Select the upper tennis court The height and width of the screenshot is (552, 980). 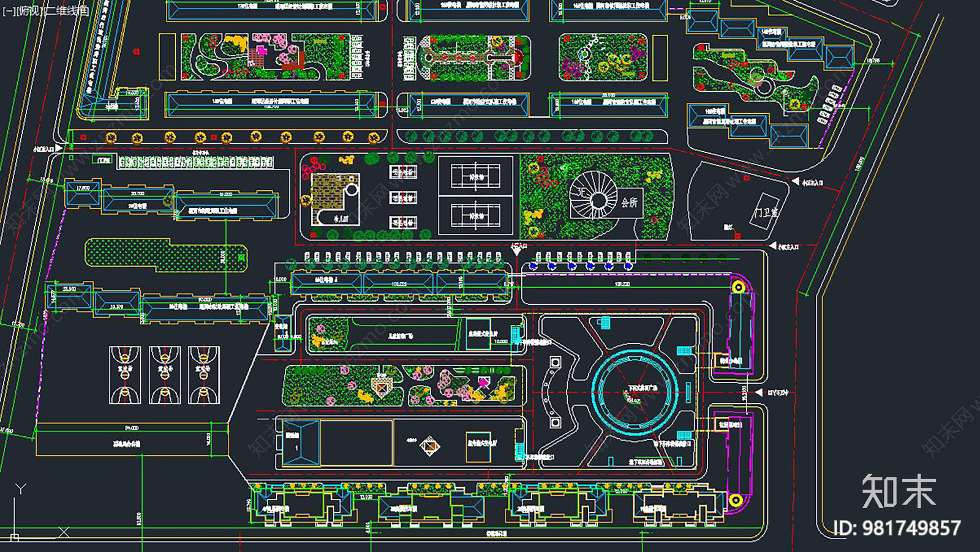pos(476,176)
